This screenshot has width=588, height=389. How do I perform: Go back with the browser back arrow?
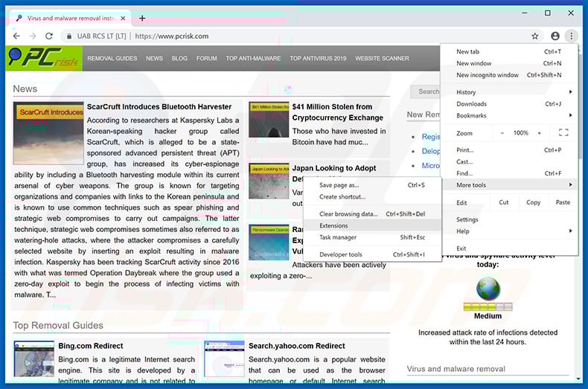point(16,36)
